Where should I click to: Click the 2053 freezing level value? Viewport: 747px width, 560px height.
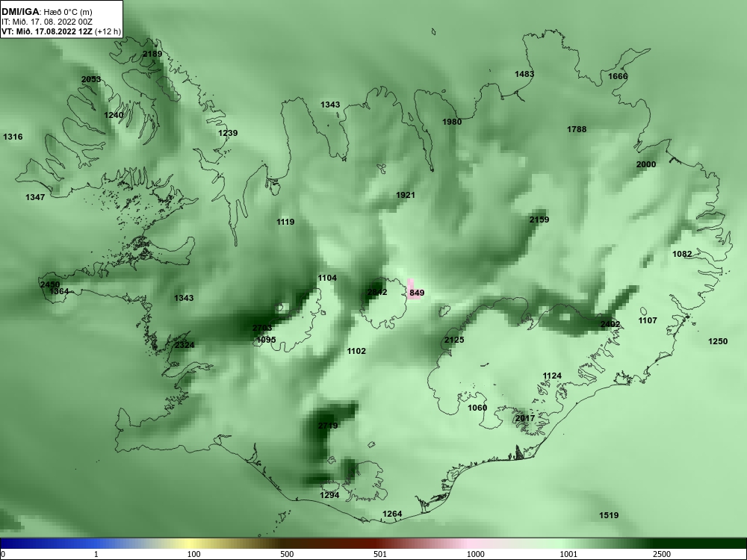(91, 79)
